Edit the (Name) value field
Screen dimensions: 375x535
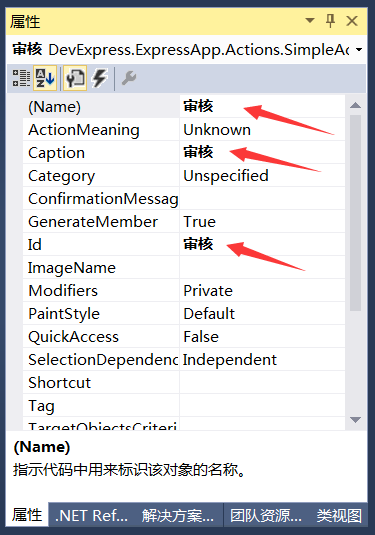point(262,106)
